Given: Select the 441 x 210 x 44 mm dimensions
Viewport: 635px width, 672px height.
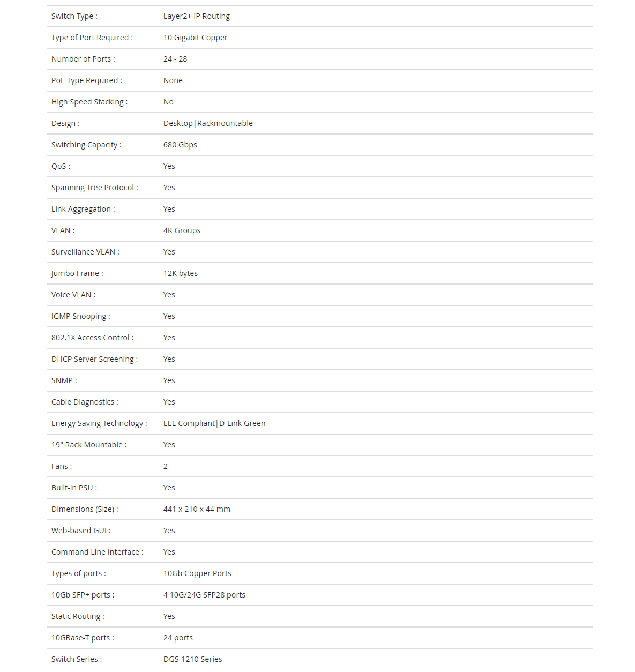Looking at the screenshot, I should [197, 509].
